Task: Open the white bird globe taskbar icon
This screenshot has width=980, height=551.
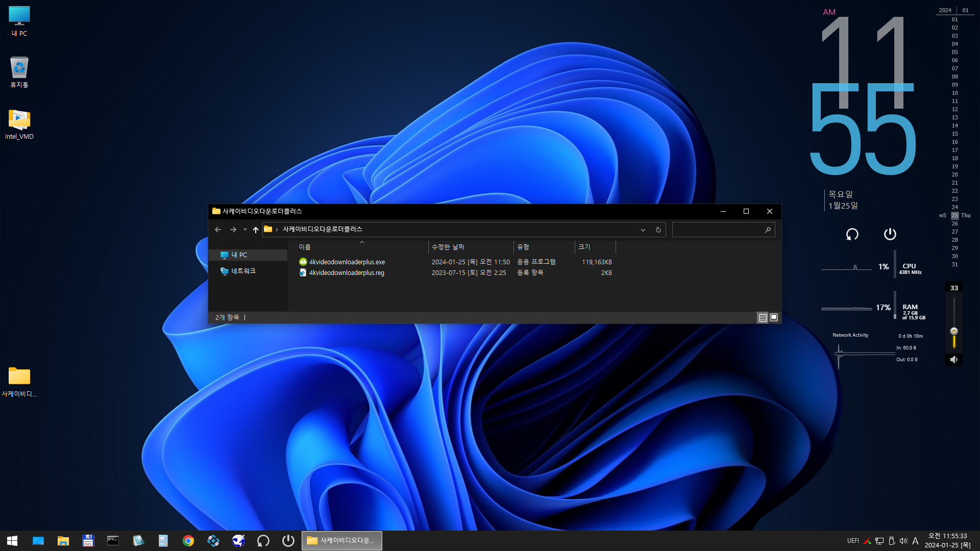Action: (238, 541)
